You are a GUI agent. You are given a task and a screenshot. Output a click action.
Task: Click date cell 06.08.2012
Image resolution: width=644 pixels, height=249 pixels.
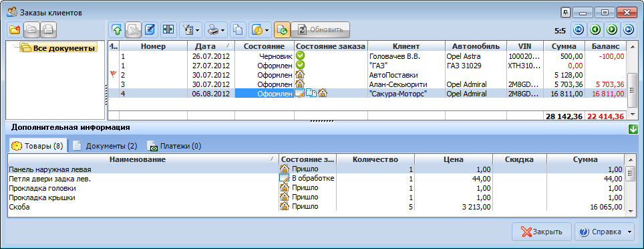pos(211,94)
